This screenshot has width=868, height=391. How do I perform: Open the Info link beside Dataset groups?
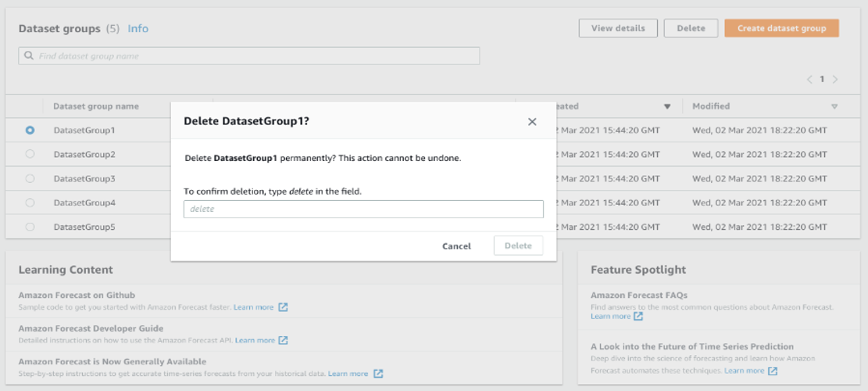[138, 29]
